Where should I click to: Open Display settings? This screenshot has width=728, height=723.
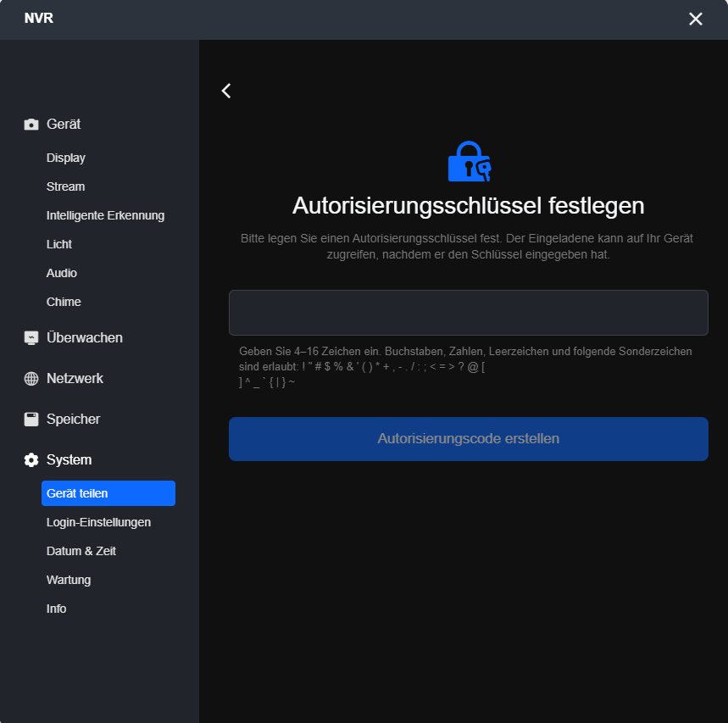[x=66, y=158]
